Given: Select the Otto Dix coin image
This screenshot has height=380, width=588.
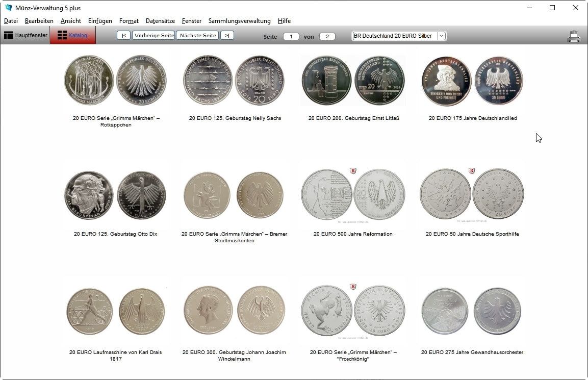Looking at the screenshot, I should click(116, 195).
